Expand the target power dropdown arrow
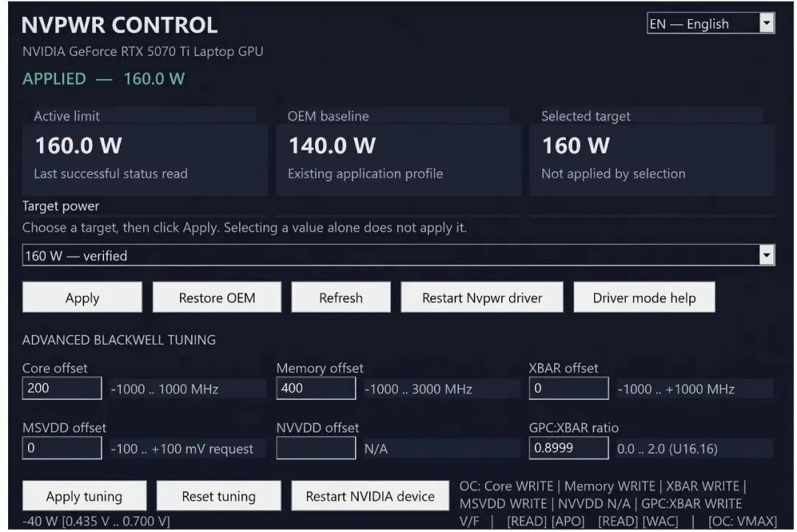 point(767,255)
